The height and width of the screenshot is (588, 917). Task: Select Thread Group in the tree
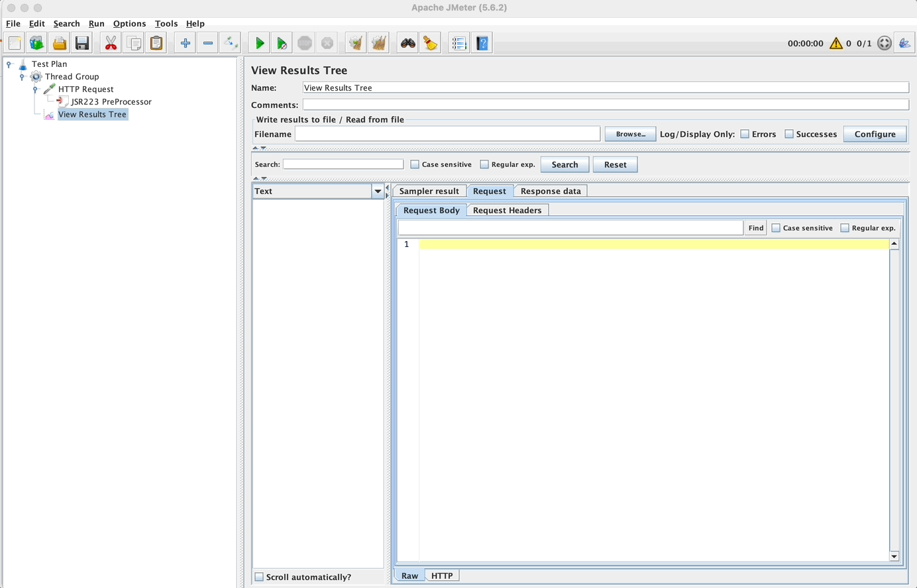point(72,77)
